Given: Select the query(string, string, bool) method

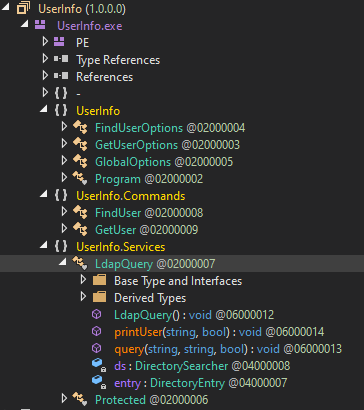Looking at the screenshot, I should tap(228, 349).
